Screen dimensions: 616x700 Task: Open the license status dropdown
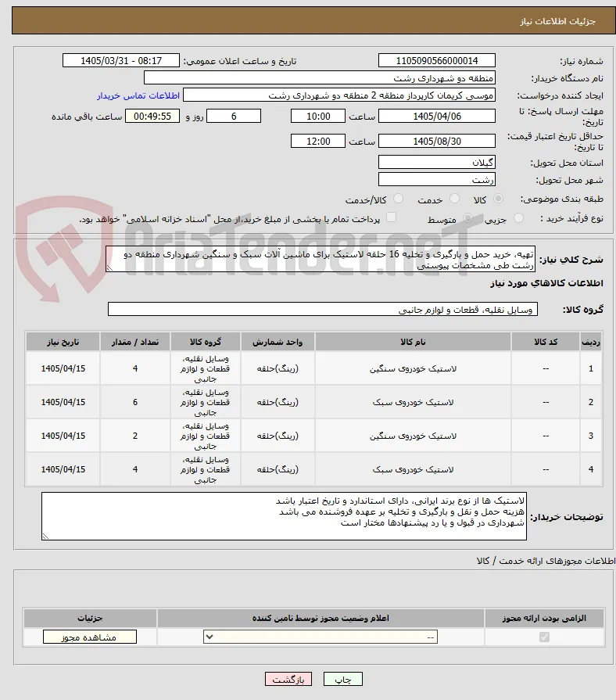pos(321,637)
